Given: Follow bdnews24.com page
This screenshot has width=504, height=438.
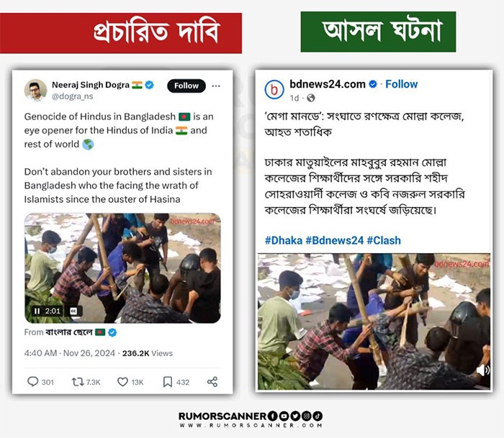Looking at the screenshot, I should (402, 84).
